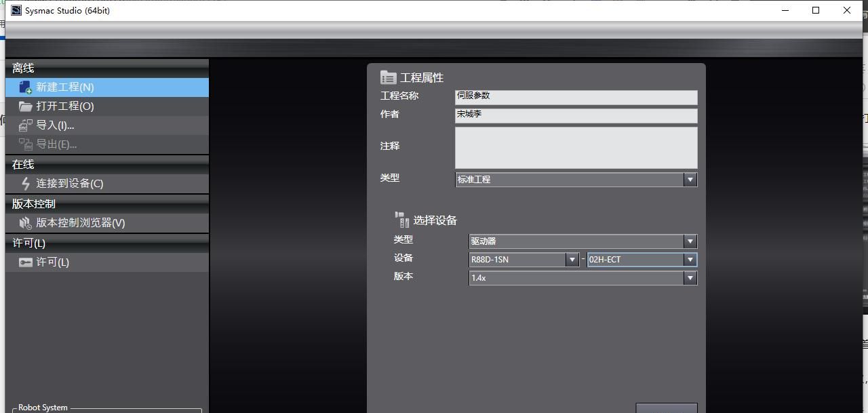The image size is (868, 413).
Task: Open the 设备 model dropdown R88D-1SN
Action: coord(524,259)
